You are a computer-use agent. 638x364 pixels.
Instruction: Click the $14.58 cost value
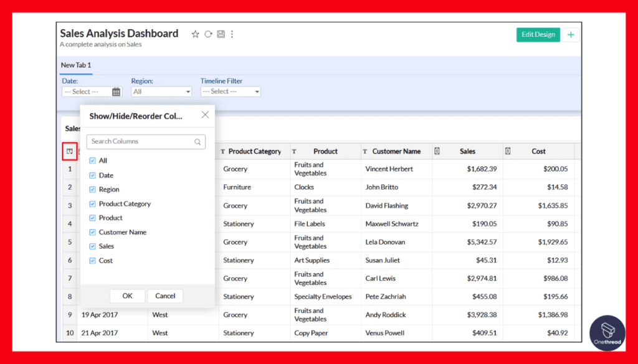tap(557, 187)
